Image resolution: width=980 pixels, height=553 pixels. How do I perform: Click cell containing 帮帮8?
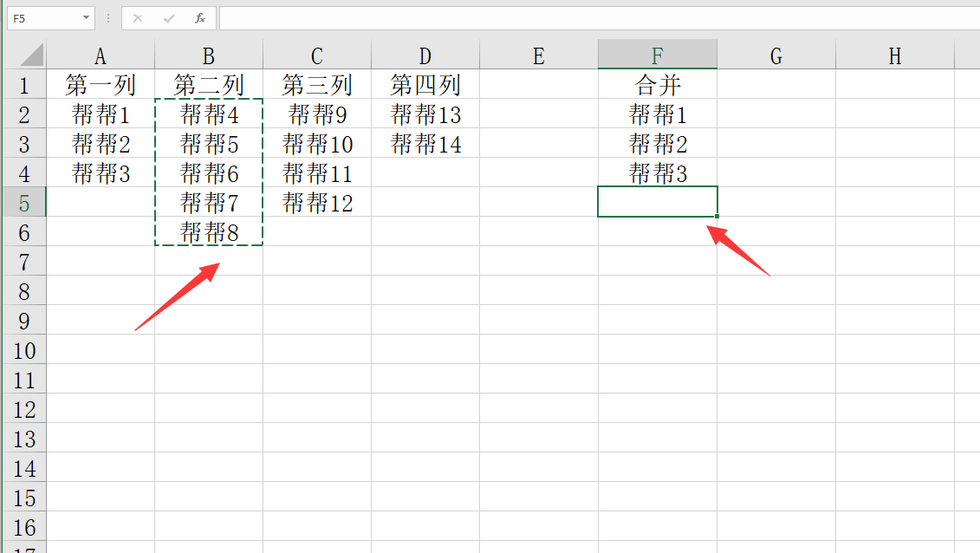[209, 231]
